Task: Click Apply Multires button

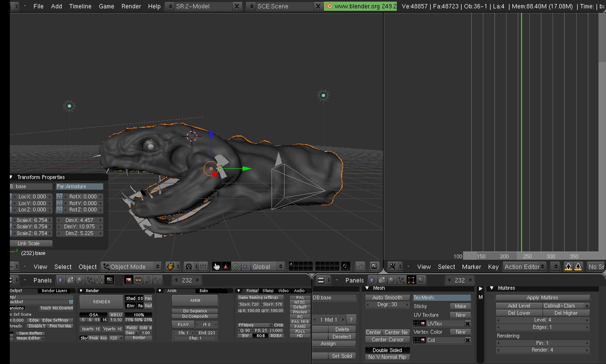Action: point(542,298)
